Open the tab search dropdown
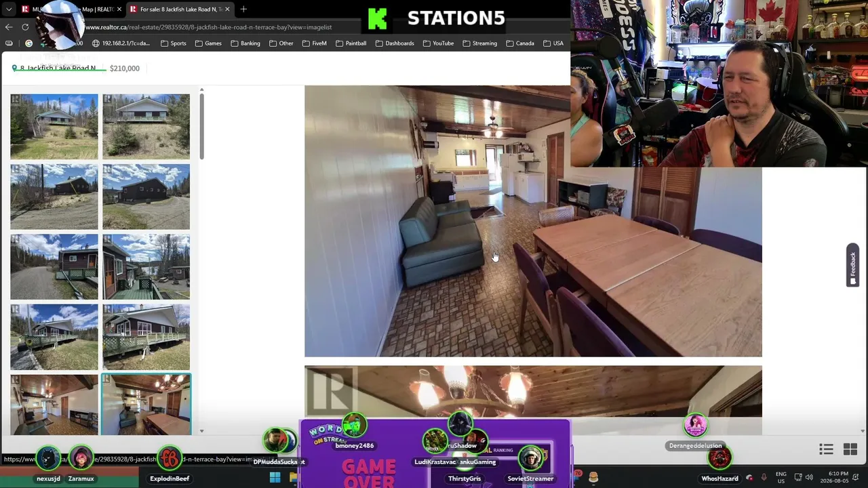 (x=9, y=9)
